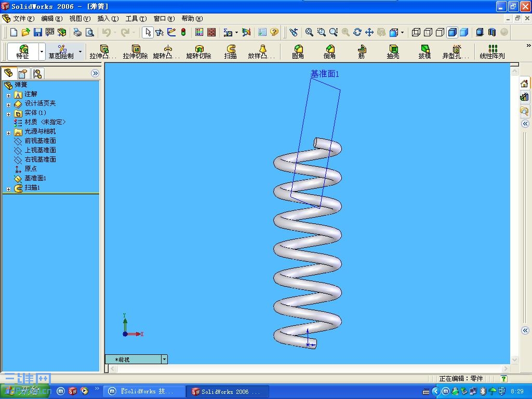Expand the 光源与相机 tree node

(x=8, y=133)
